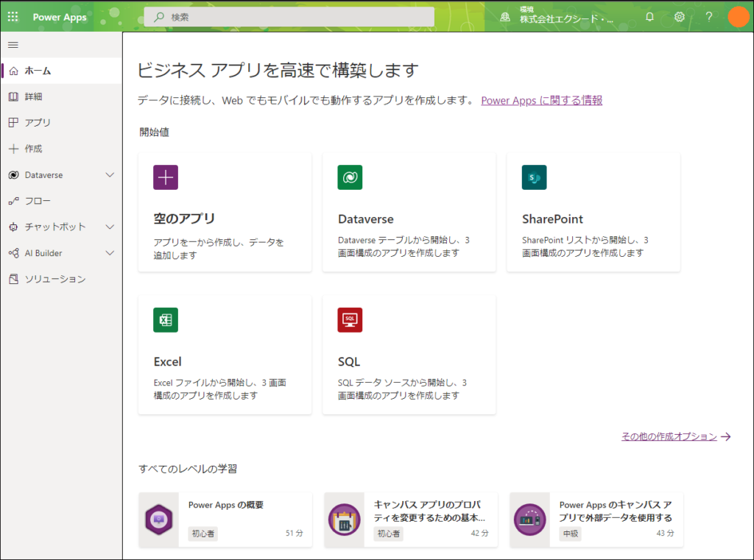
Task: Open キャンバス アプリのプロパティ course title
Action: coord(429,511)
